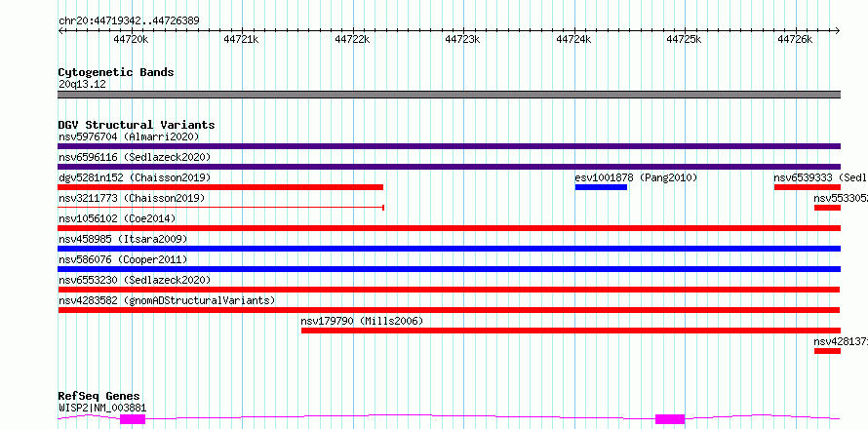868x429 pixels.
Task: Select the blue bar under nsv586076
Action: click(449, 269)
